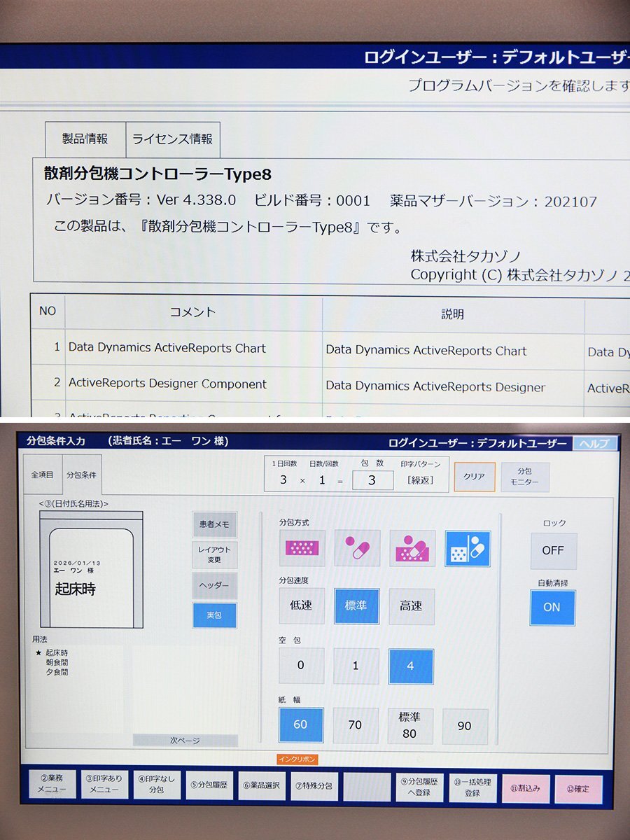Open ⑦特殊分包
This screenshot has width=630, height=840.
tap(314, 786)
